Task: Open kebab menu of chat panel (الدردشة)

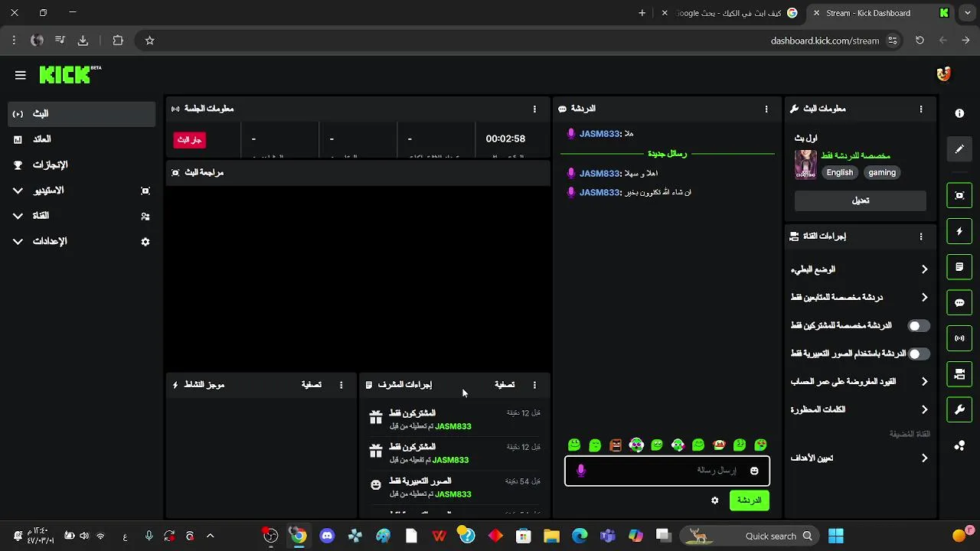Action: [766, 109]
